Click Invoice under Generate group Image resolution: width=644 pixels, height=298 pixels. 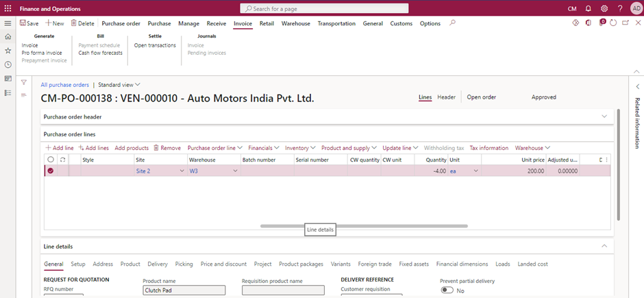29,46
